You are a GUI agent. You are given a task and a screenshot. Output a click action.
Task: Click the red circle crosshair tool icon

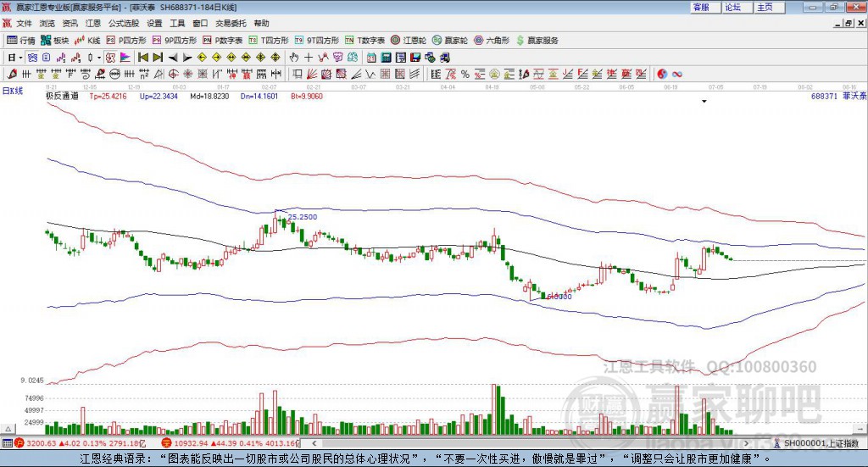[173, 74]
